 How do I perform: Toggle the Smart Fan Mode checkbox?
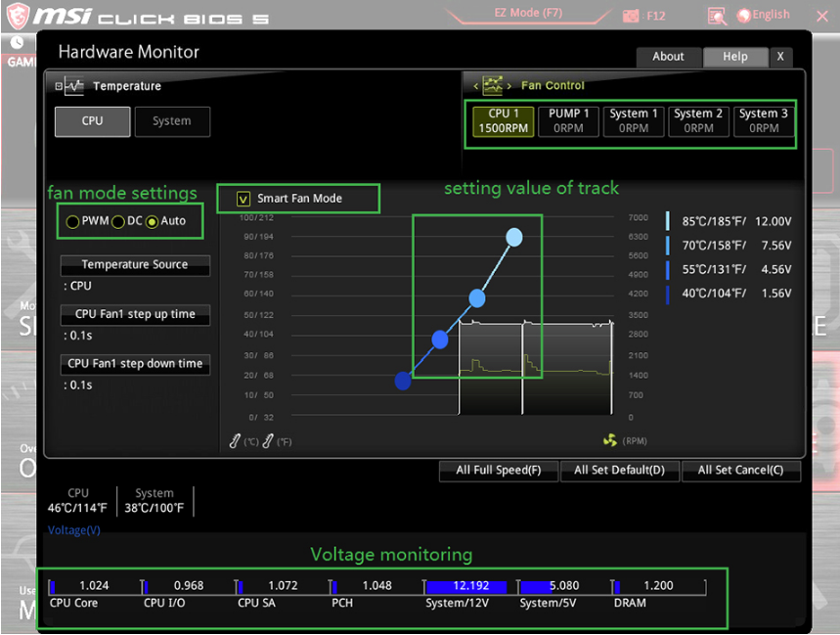pyautogui.click(x=243, y=200)
